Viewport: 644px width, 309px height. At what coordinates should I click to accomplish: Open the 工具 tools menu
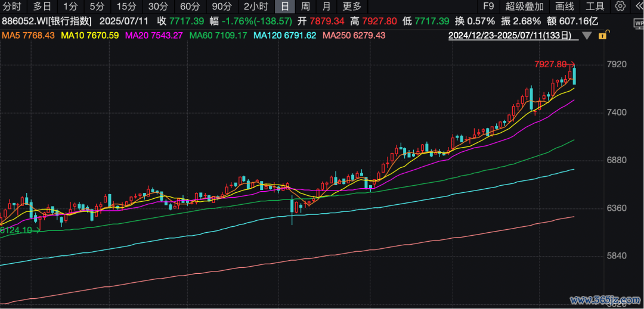[595, 6]
